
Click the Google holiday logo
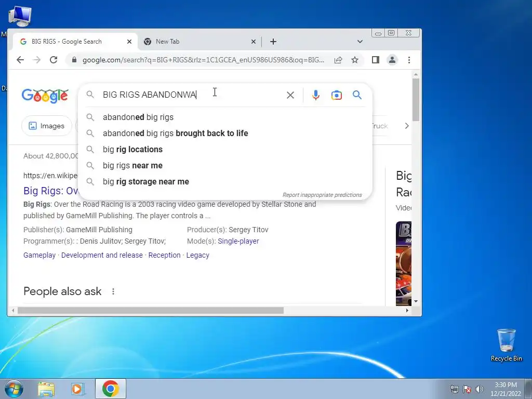[45, 96]
